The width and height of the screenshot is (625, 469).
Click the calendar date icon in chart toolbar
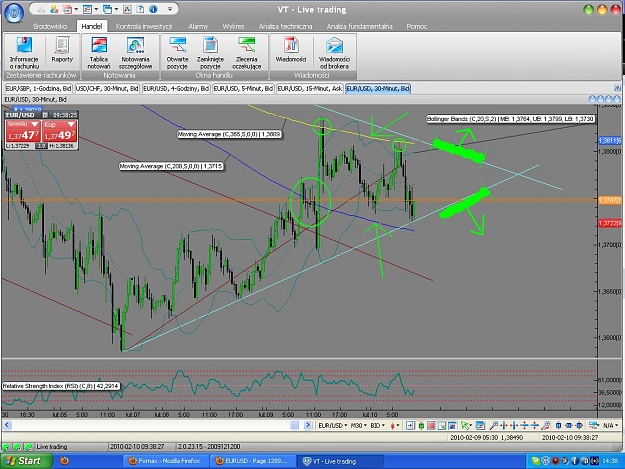click(480, 426)
